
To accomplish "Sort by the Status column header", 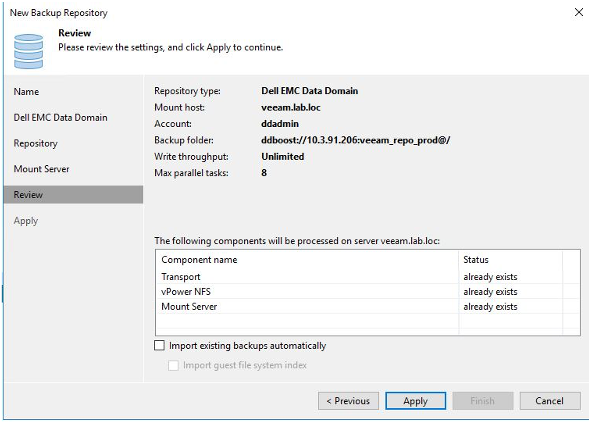I will 510,260.
